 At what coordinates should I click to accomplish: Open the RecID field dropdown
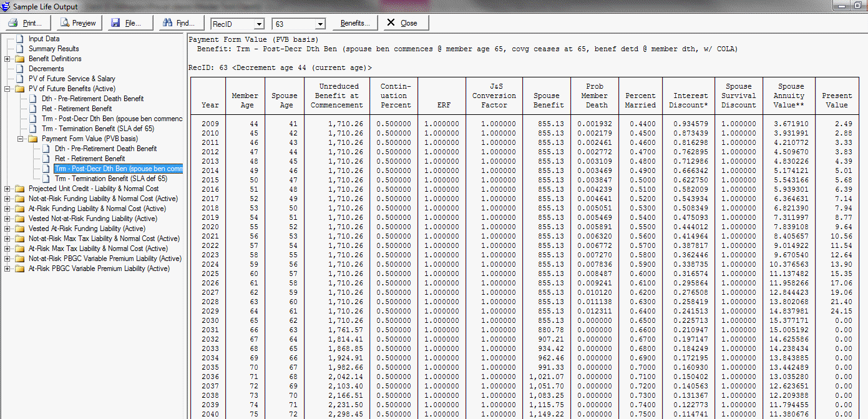tap(258, 24)
